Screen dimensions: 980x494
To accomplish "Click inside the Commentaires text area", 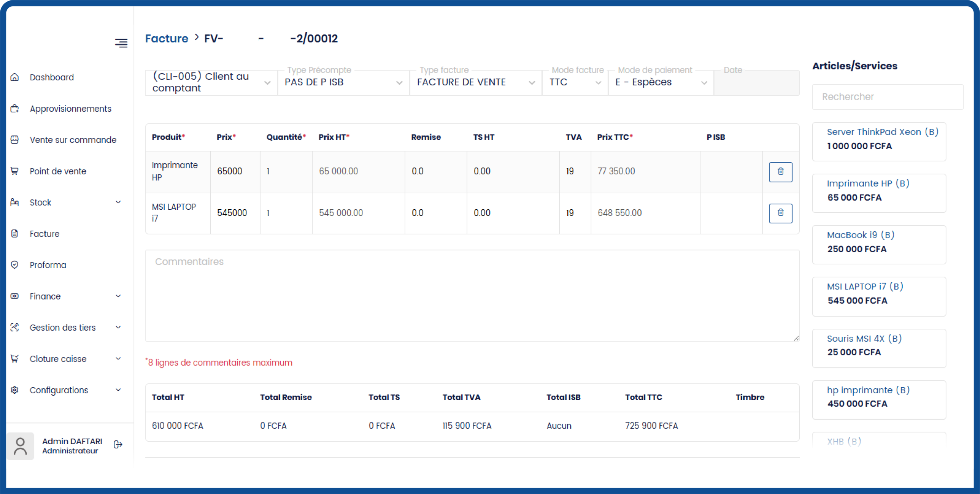I will pyautogui.click(x=472, y=295).
